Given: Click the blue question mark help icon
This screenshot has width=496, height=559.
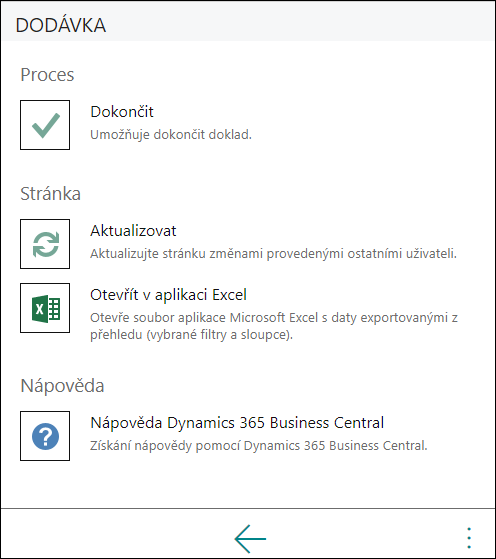Looking at the screenshot, I should [x=45, y=436].
